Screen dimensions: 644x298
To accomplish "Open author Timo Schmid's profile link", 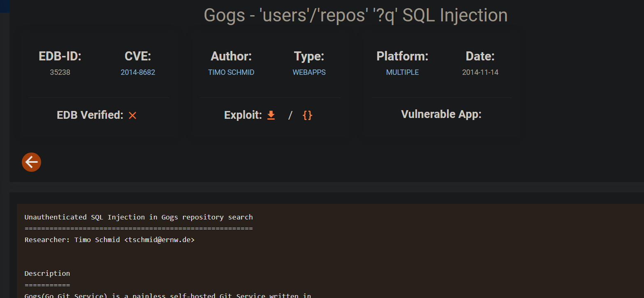I will click(x=231, y=72).
